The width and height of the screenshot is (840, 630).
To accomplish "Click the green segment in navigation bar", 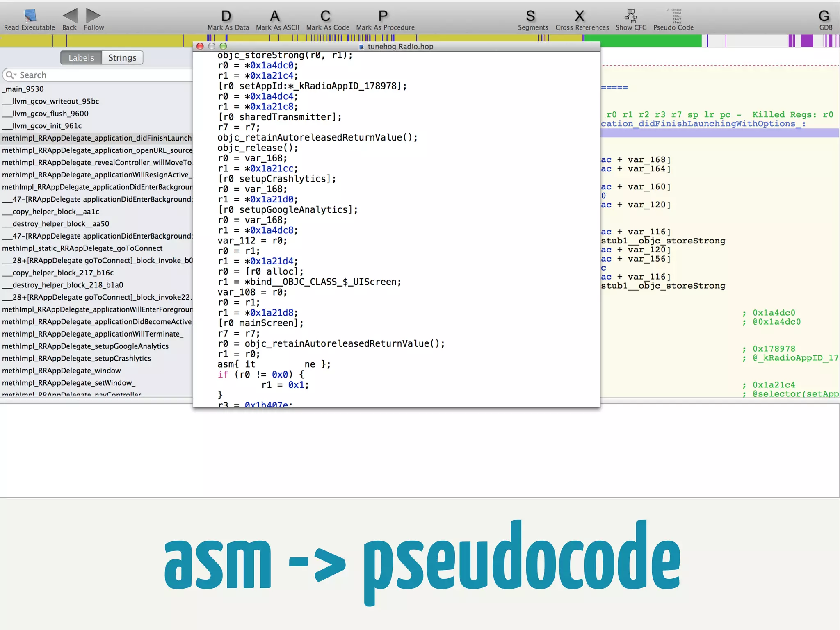I will 643,41.
